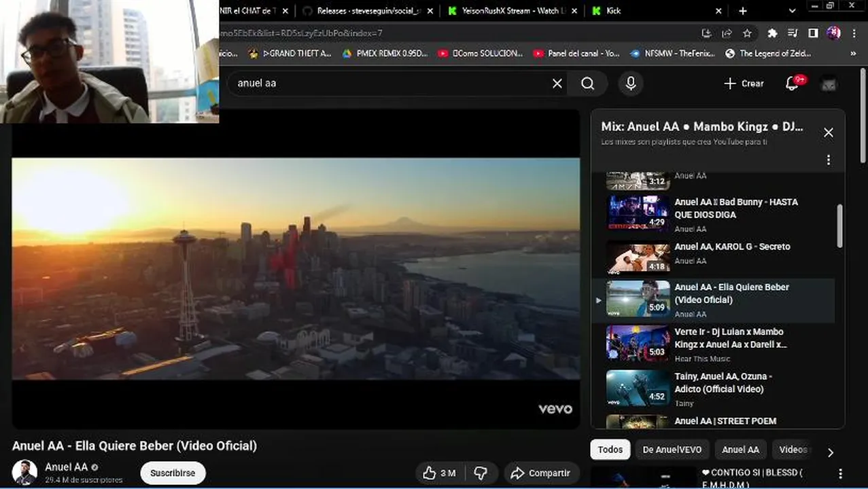Open PMEX REMIX 0.95D bookmark

384,53
